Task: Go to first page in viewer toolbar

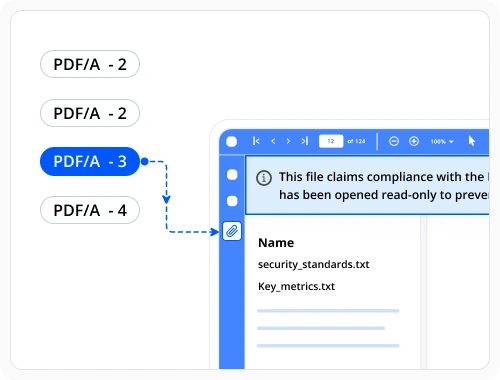Action: tap(256, 141)
